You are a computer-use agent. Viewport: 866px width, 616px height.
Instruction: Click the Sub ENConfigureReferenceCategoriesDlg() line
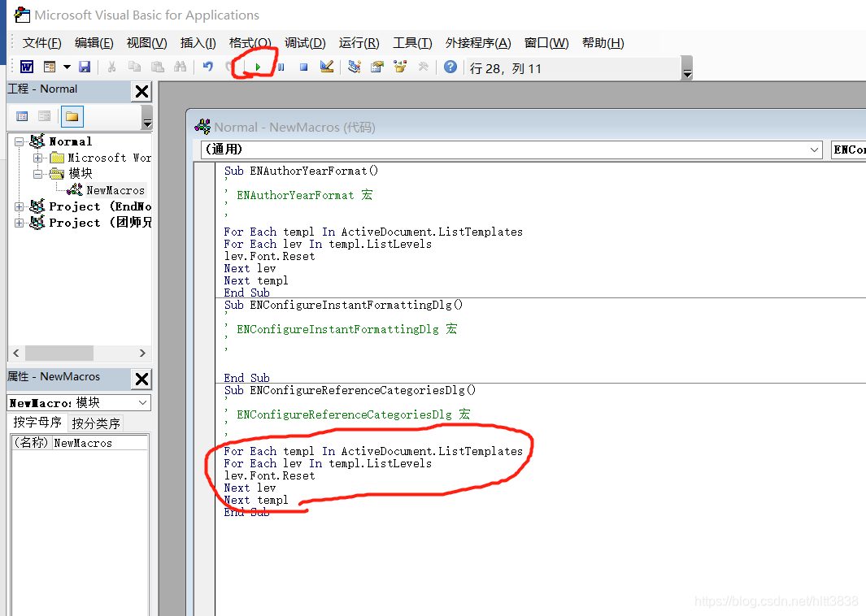coord(350,390)
